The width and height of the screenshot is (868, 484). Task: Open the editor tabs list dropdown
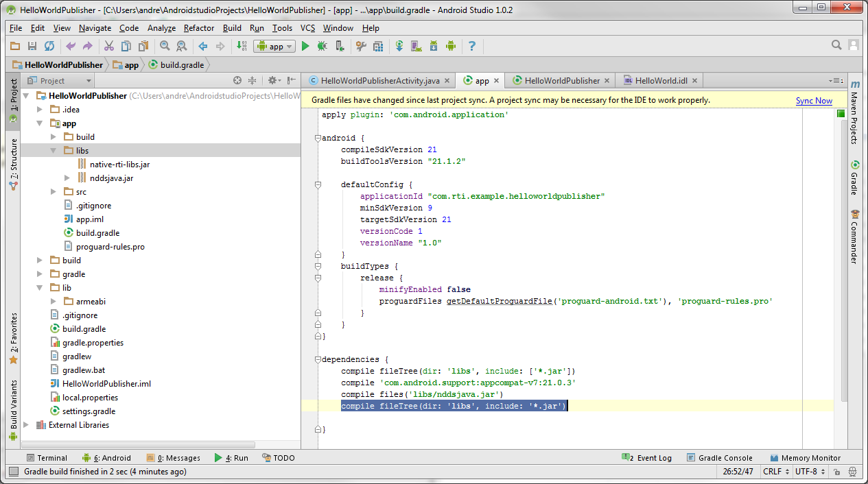tap(836, 81)
